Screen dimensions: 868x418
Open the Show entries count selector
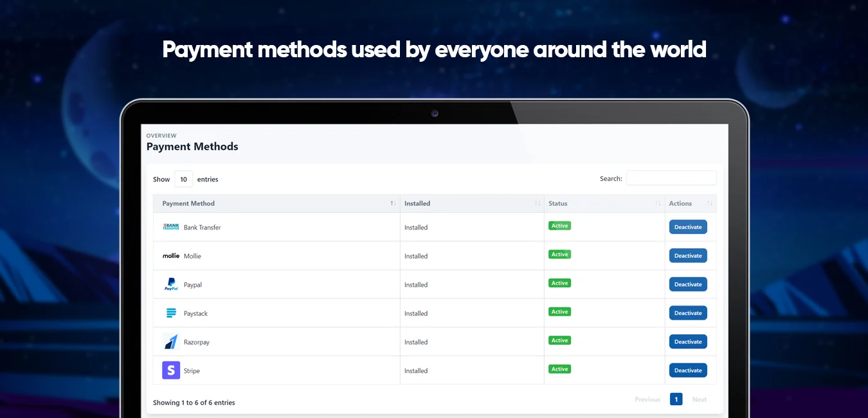click(x=183, y=179)
